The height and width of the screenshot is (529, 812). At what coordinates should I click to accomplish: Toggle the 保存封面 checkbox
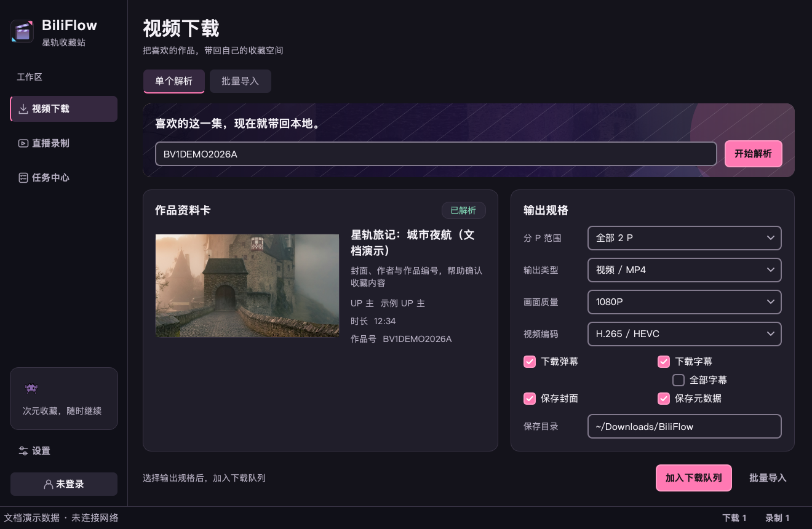pos(530,399)
